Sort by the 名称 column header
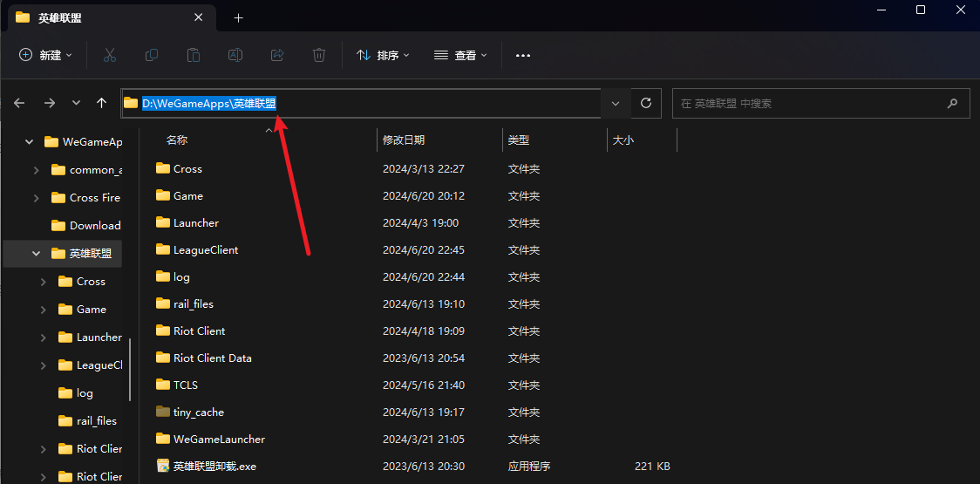Viewport: 980px width, 484px height. pos(177,140)
